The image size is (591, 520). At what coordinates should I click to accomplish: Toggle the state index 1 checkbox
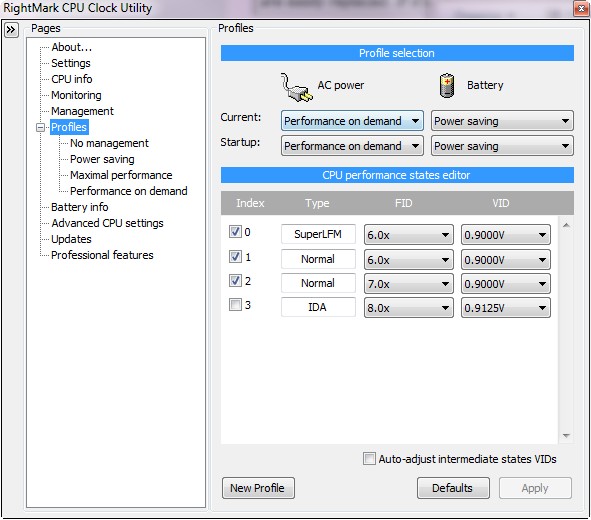[235, 257]
